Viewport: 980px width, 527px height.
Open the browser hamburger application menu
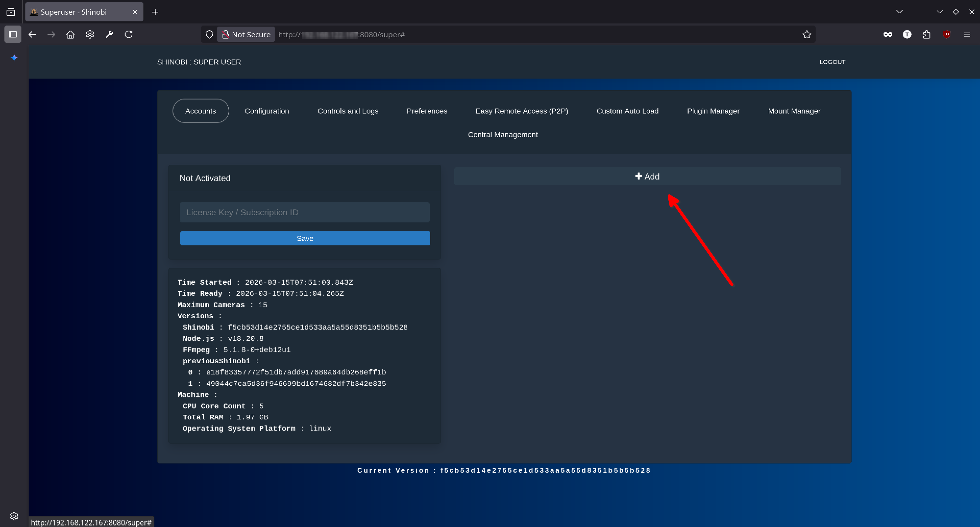tap(967, 34)
